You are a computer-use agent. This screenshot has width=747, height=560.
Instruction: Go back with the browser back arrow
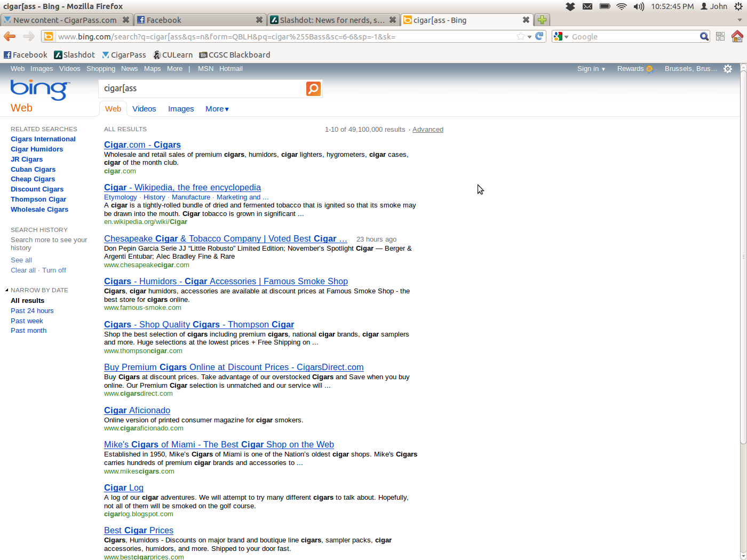[x=10, y=36]
